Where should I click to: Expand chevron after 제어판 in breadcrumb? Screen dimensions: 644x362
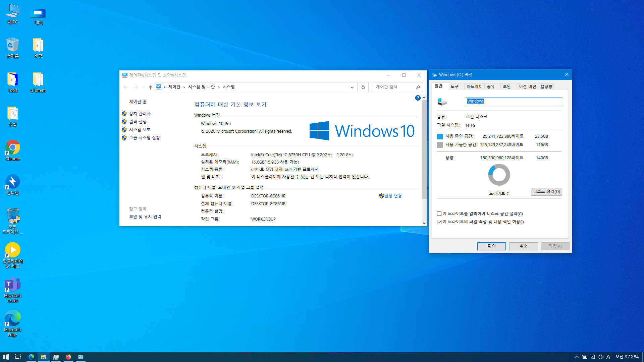(184, 87)
